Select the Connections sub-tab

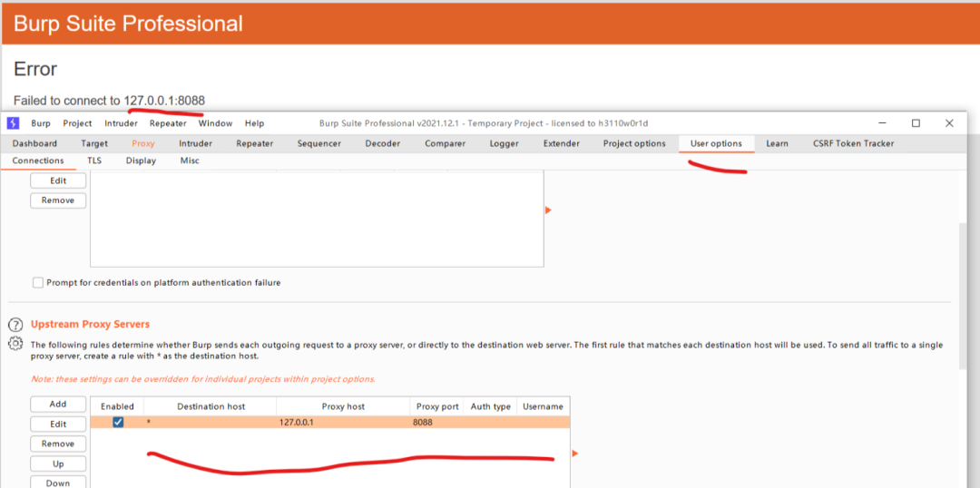point(38,161)
